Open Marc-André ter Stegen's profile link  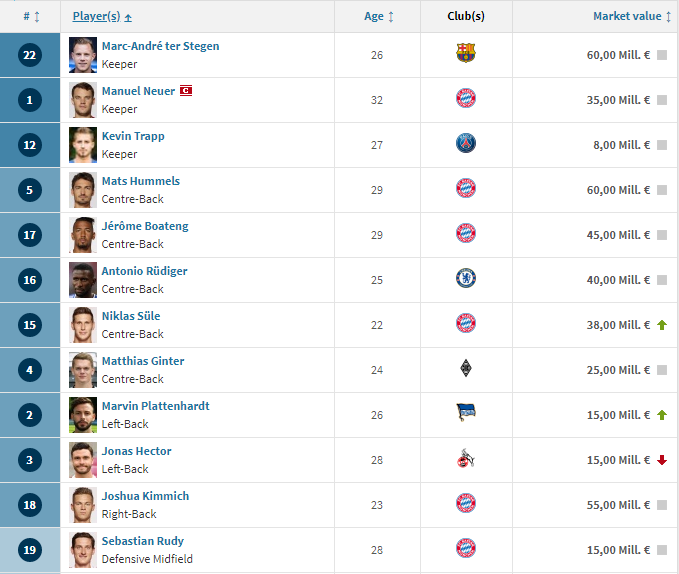(x=160, y=46)
